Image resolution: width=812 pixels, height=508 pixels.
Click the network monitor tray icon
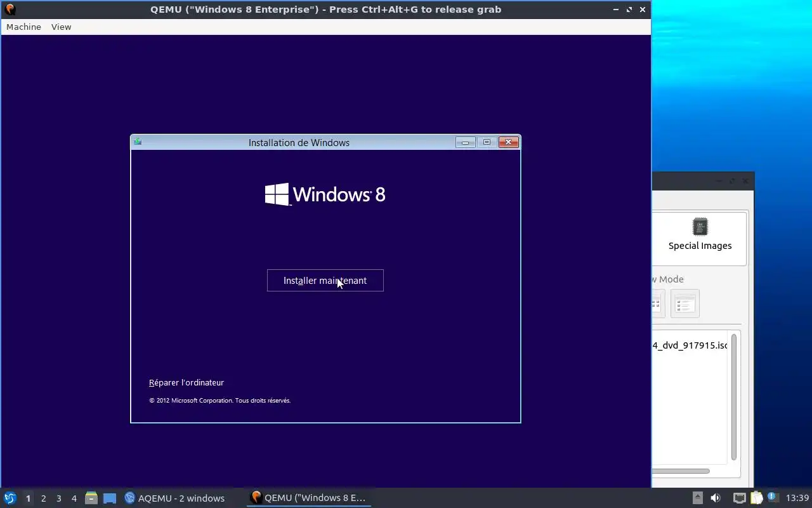(x=739, y=498)
